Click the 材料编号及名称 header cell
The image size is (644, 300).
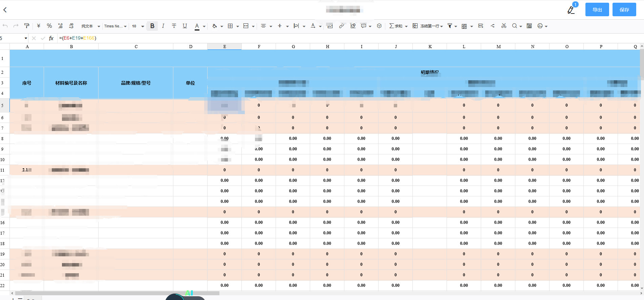tap(71, 83)
